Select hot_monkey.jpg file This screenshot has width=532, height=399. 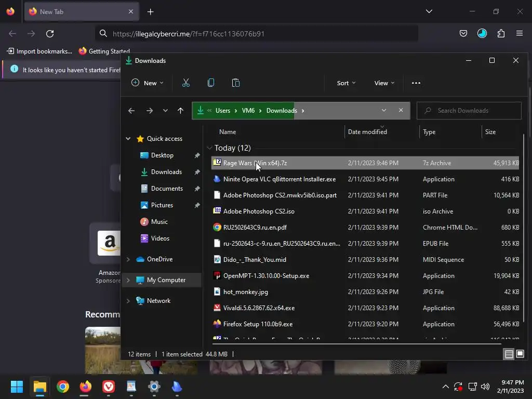pyautogui.click(x=365, y=292)
